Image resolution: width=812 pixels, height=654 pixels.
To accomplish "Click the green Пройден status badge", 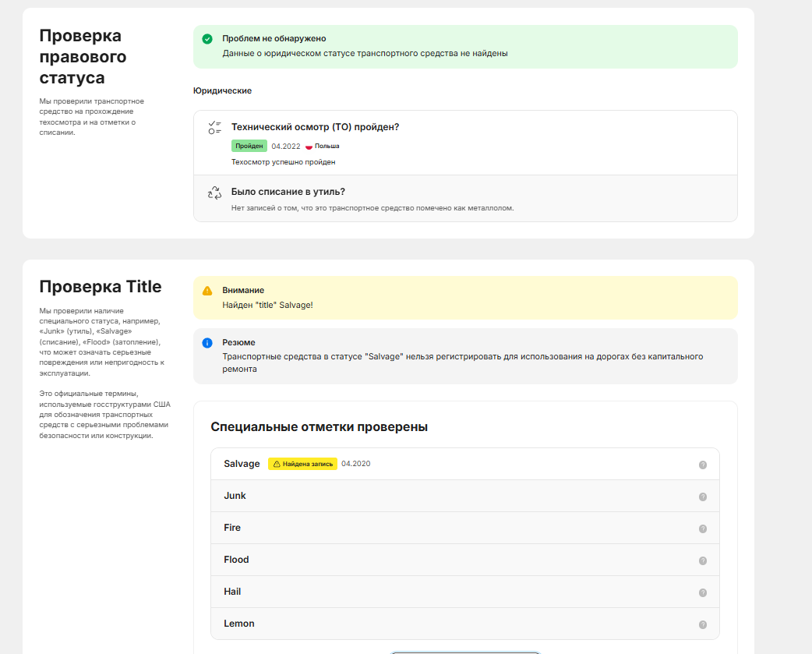I will (x=249, y=146).
